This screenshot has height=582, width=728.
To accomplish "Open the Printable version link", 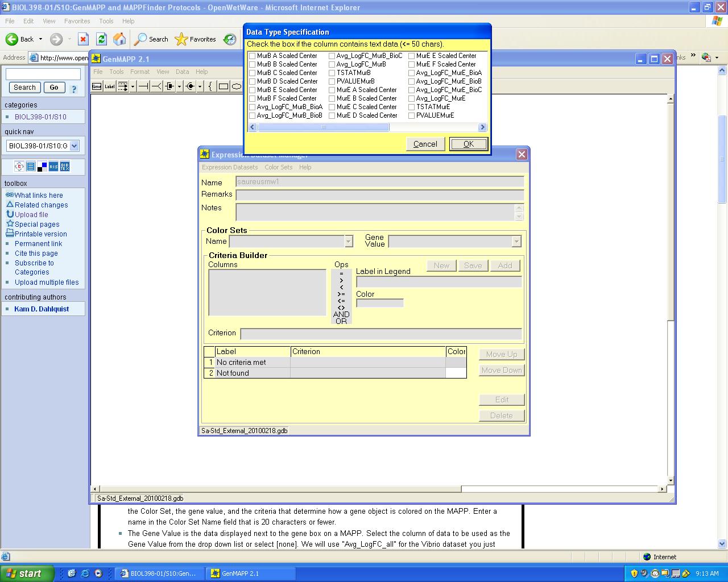I will (x=40, y=234).
